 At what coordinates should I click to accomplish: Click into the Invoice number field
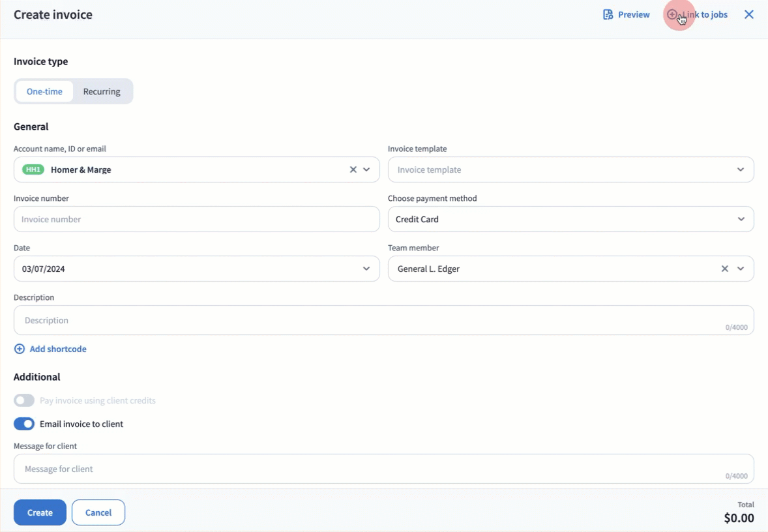pos(196,219)
